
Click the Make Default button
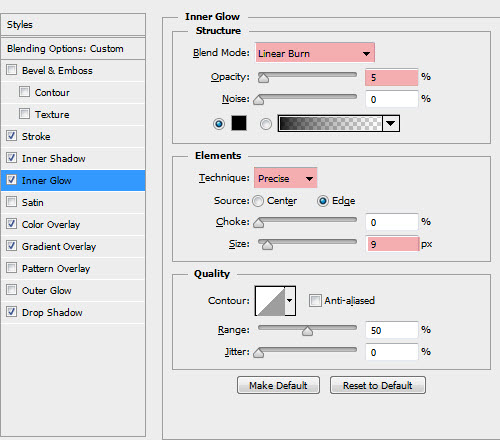278,385
